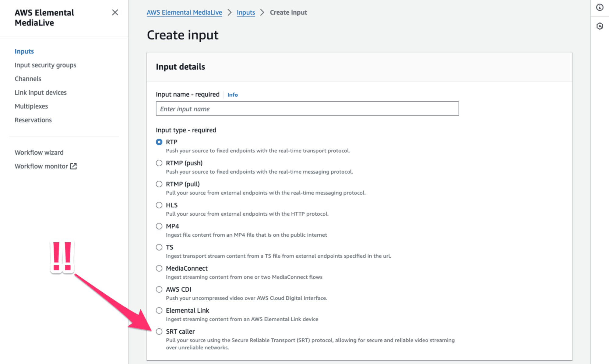This screenshot has width=609, height=364.
Task: Click the Info hyperlink next to Input name
Action: pyautogui.click(x=233, y=95)
